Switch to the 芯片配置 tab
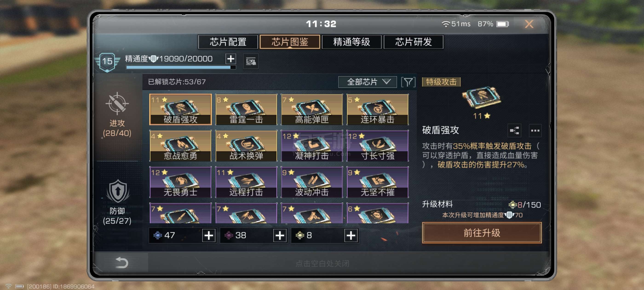Screen dimensions: 644x290 point(228,42)
